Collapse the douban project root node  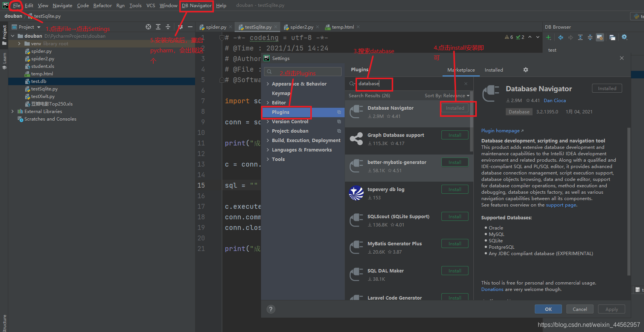pos(13,36)
